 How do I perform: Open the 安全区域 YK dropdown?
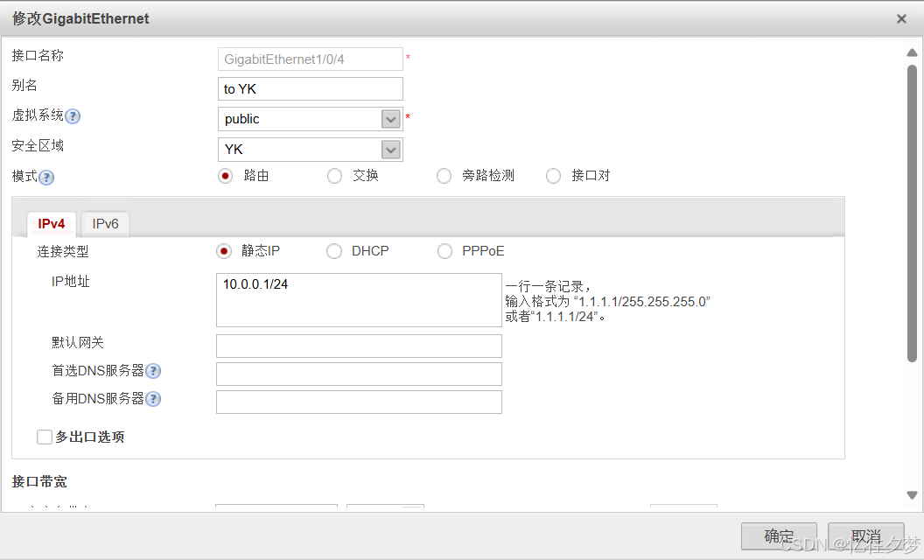click(x=391, y=150)
